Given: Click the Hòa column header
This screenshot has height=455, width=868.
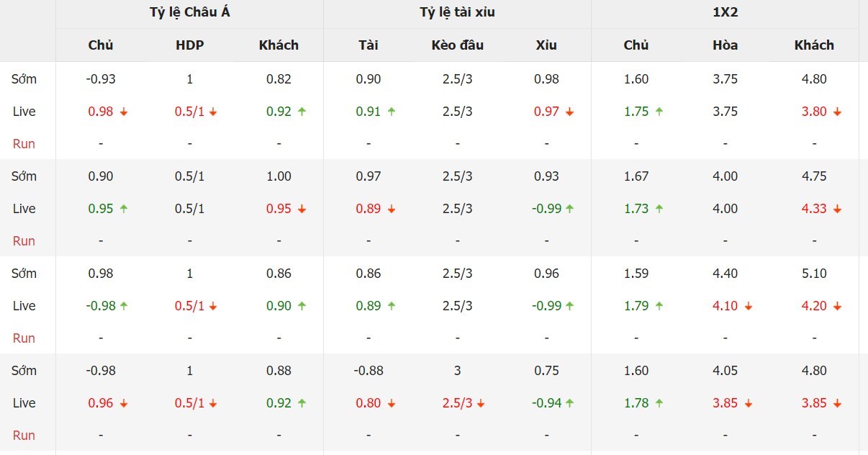Looking at the screenshot, I should point(725,45).
